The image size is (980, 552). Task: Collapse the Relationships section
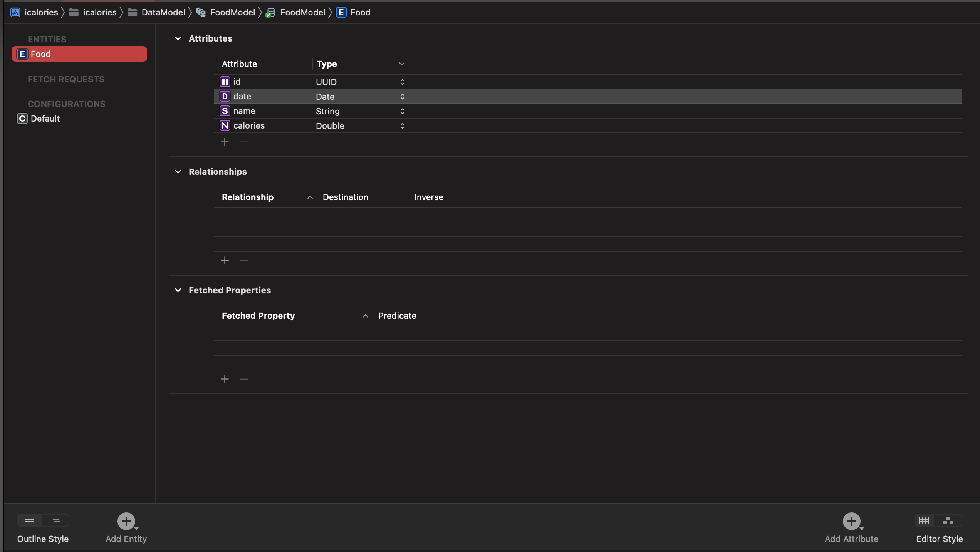[178, 172]
